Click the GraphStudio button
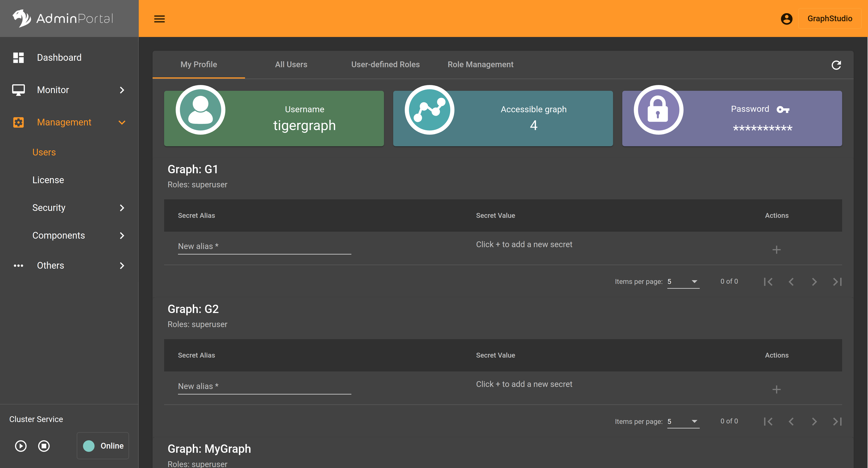The height and width of the screenshot is (468, 868). [829, 19]
